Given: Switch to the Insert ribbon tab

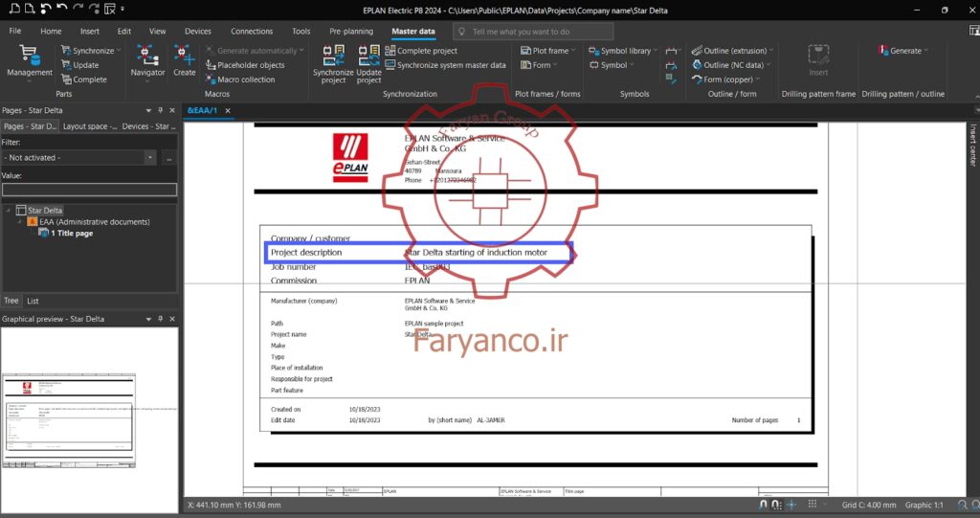Looking at the screenshot, I should click(x=89, y=31).
